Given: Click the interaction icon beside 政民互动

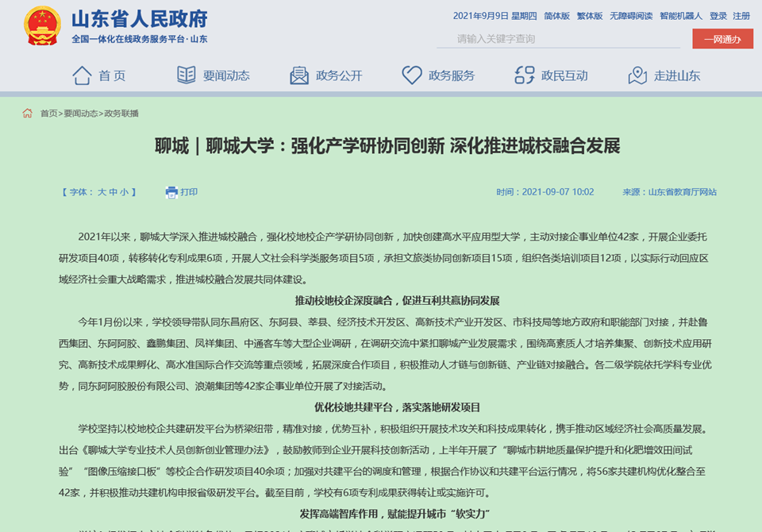Looking at the screenshot, I should pyautogui.click(x=525, y=75).
